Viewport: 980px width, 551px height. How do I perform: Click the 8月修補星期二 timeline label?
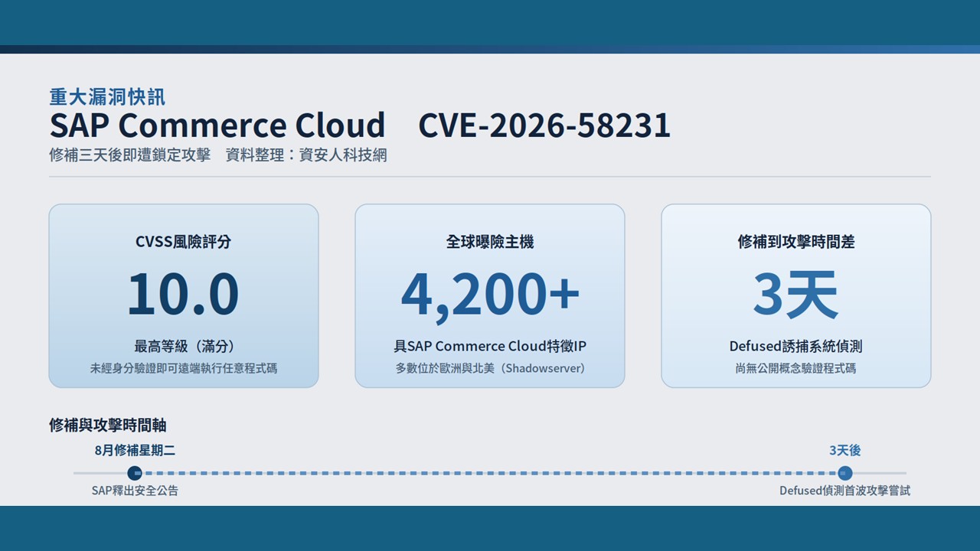click(x=135, y=450)
